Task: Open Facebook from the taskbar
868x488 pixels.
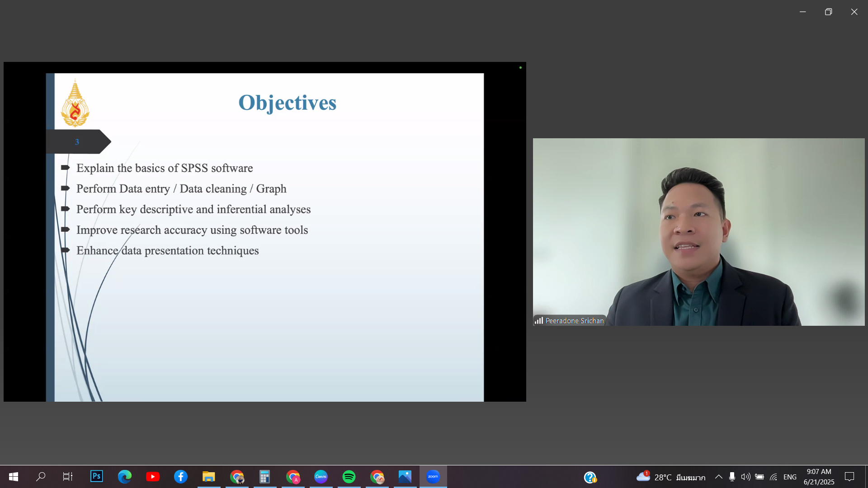Action: point(181,477)
